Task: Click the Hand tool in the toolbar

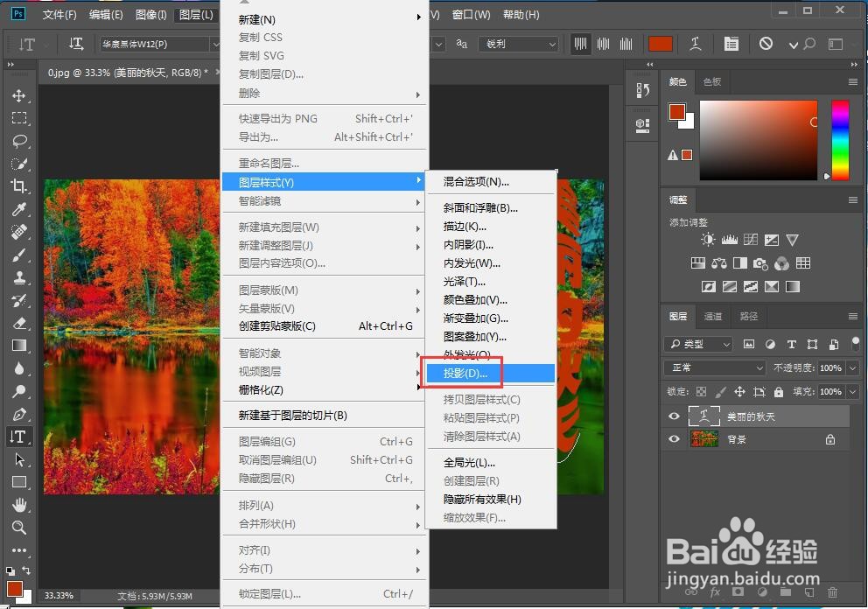Action: point(19,505)
